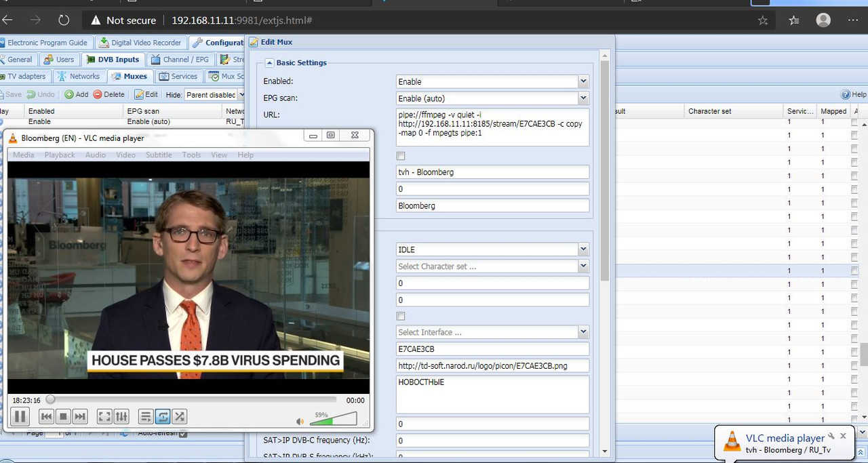Adjust VLC volume slider at 59%
The height and width of the screenshot is (463, 868).
pos(333,419)
